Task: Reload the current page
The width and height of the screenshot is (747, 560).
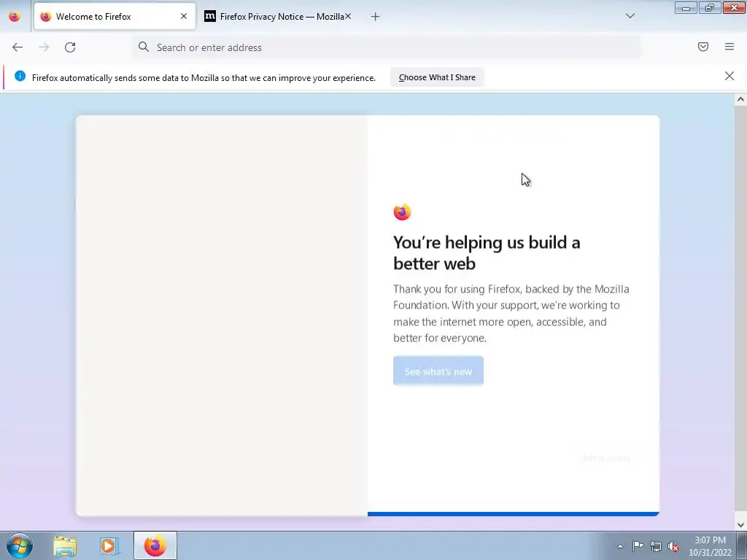Action: [70, 47]
